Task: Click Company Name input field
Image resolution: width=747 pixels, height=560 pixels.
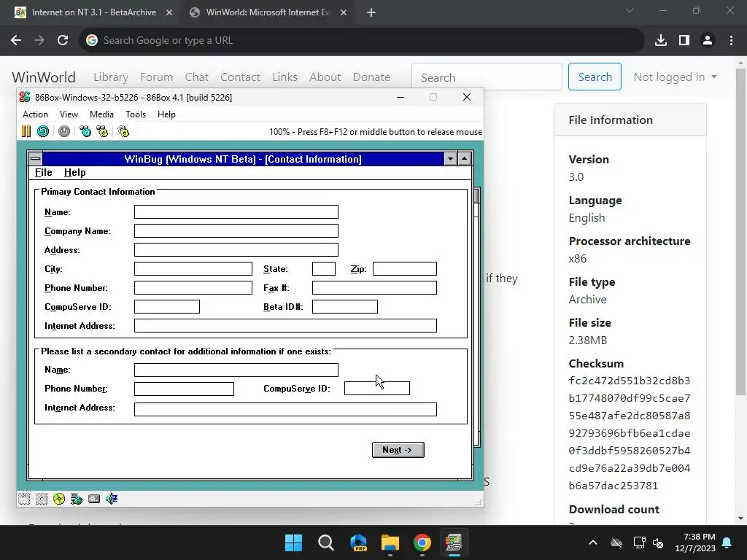Action: point(236,231)
